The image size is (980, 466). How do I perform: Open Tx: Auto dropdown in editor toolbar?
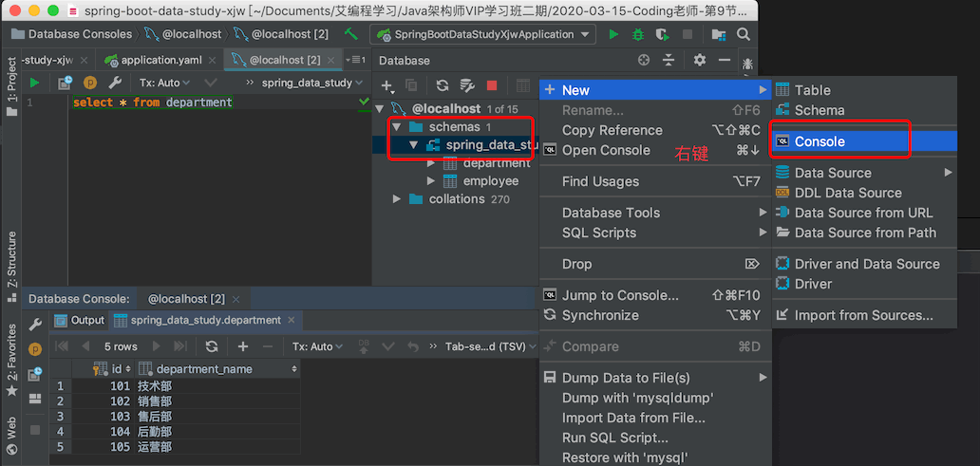(x=164, y=83)
